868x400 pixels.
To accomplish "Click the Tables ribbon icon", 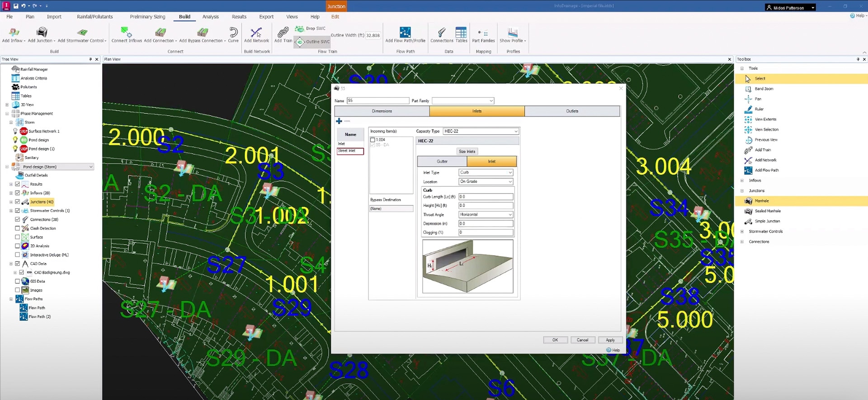I will [461, 33].
